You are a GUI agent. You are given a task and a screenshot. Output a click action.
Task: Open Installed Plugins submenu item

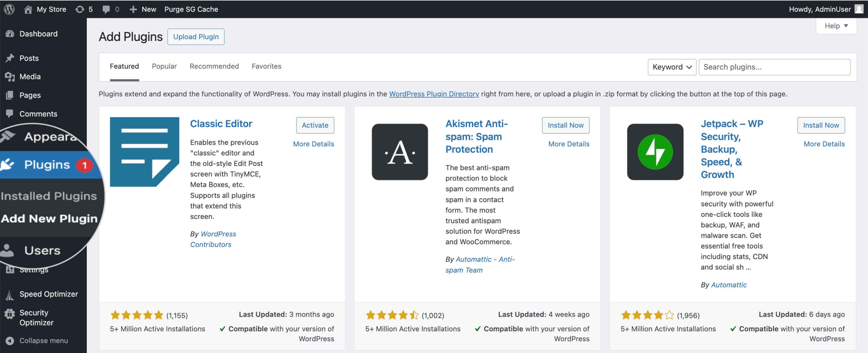[49, 196]
